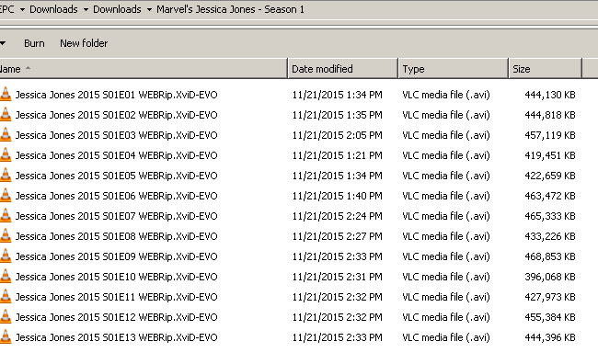The image size is (598, 364).
Task: Sort files by the Type column header
Action: pyautogui.click(x=453, y=69)
